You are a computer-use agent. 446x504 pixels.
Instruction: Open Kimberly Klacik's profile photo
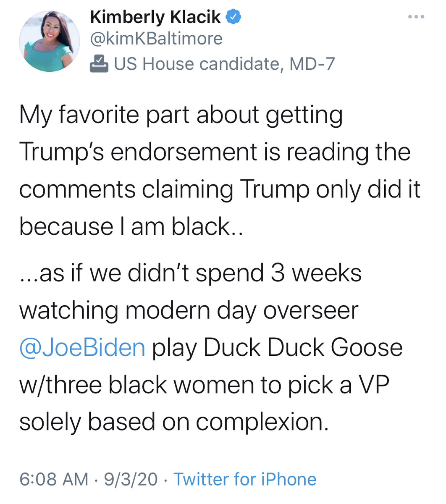click(x=50, y=41)
